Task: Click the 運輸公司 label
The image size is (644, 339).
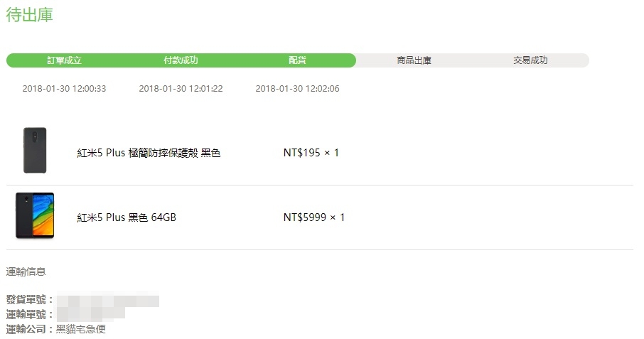Action: 26,329
